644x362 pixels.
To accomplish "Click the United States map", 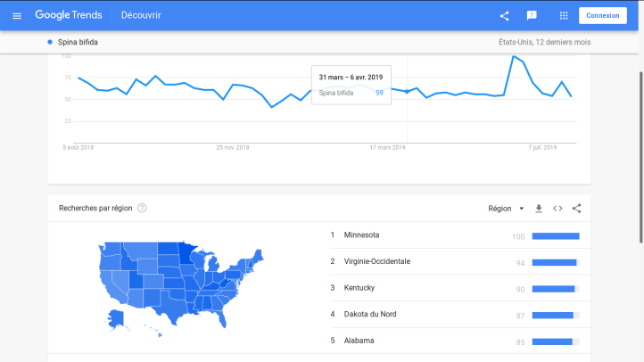I will (x=183, y=281).
